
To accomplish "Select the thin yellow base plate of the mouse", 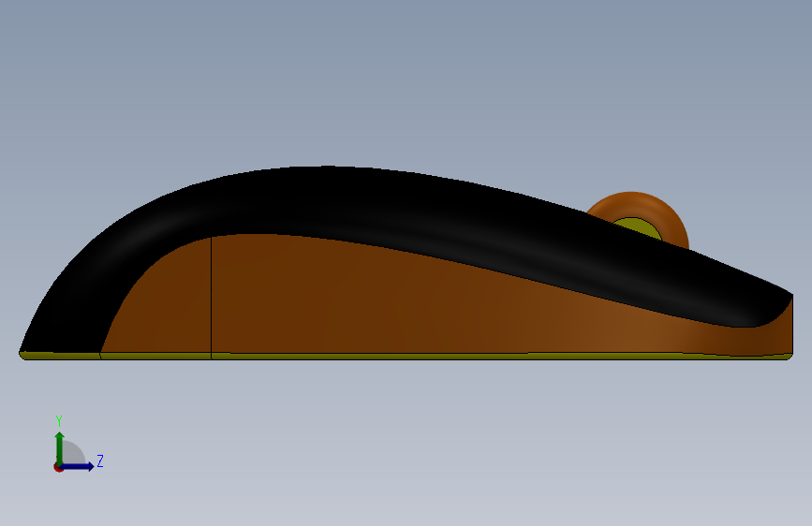I will tap(406, 357).
